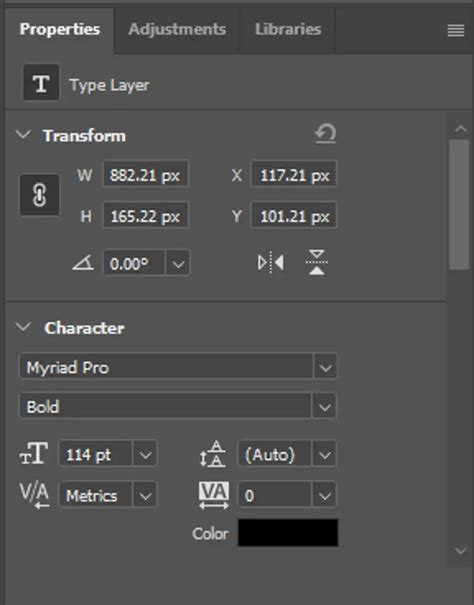Toggle the width-height link constraint

pos(40,195)
